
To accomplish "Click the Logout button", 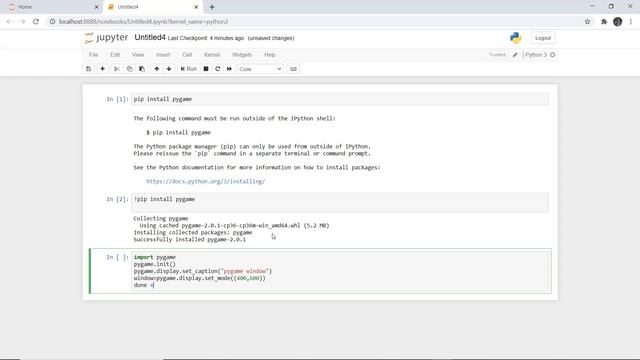I will click(x=543, y=38).
